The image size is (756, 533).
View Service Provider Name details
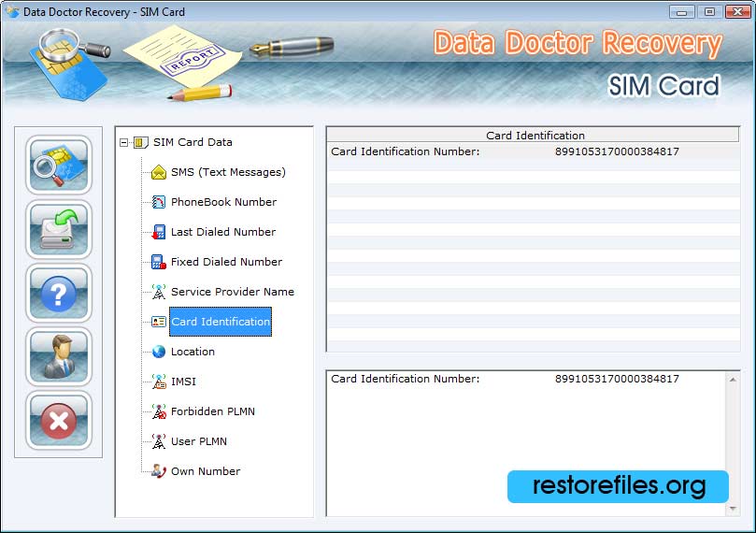pyautogui.click(x=233, y=292)
